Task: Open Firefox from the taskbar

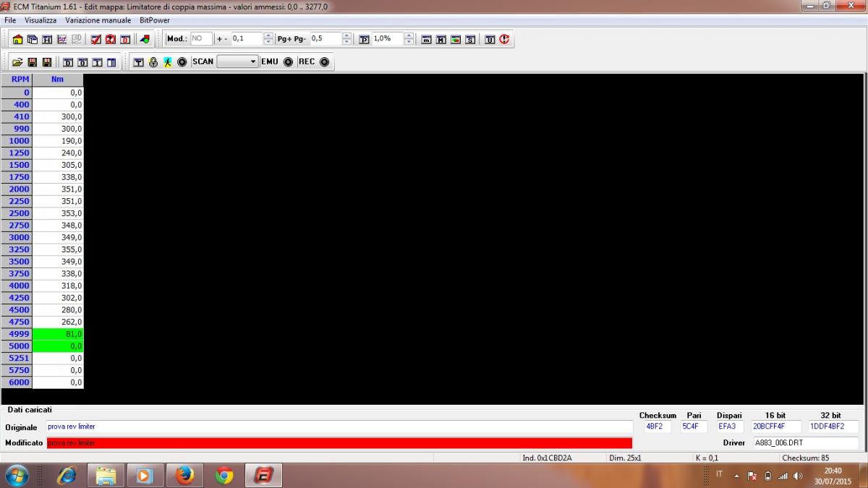Action: [x=184, y=475]
